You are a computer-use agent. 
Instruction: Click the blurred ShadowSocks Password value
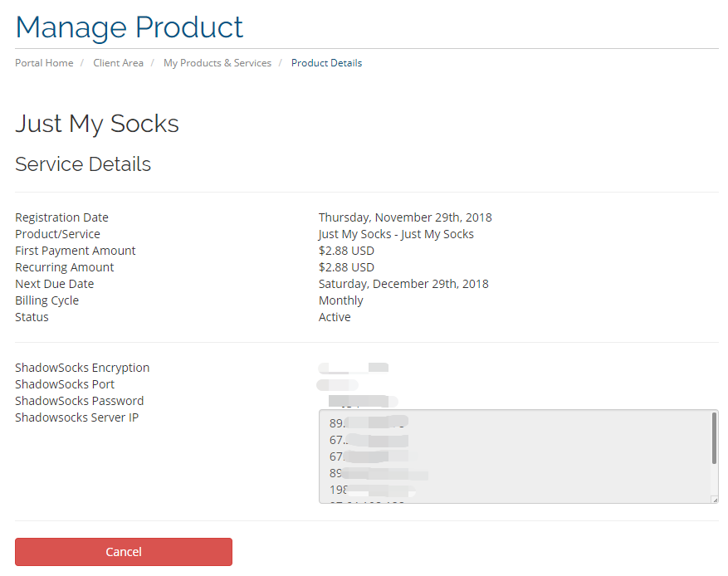click(x=363, y=402)
